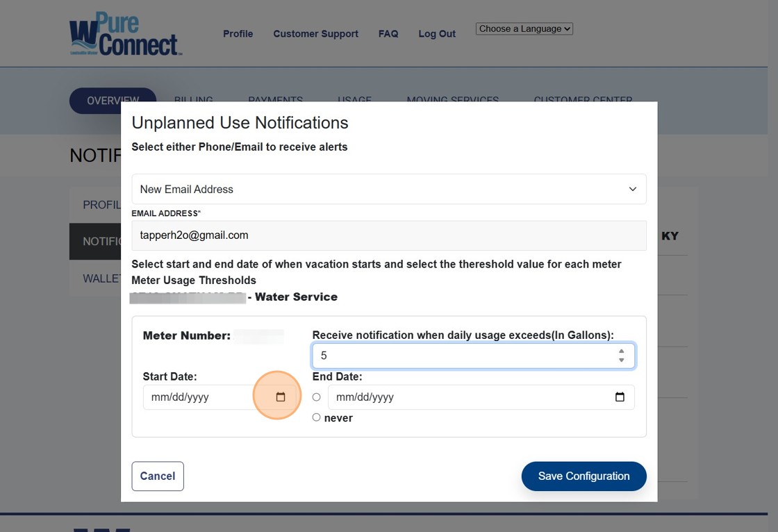
Task: Open the Choose a Language dropdown
Action: tap(524, 29)
